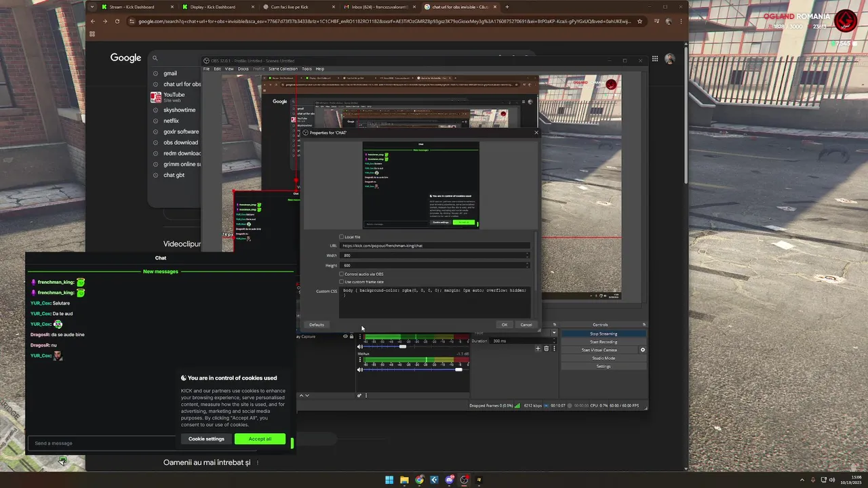Viewport: 868px width, 488px height.
Task: Mute the Mic/Aux speaker icon
Action: pyautogui.click(x=360, y=369)
